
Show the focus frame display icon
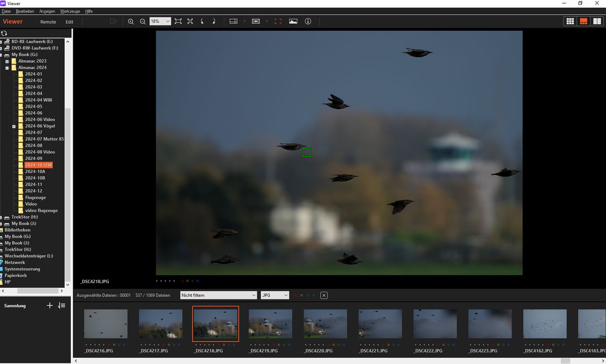pyautogui.click(x=278, y=21)
